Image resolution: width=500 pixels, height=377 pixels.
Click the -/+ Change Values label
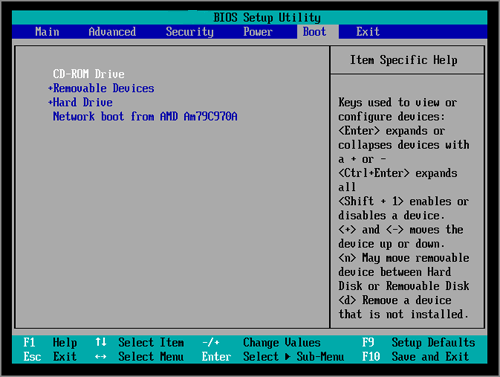[x=261, y=343]
